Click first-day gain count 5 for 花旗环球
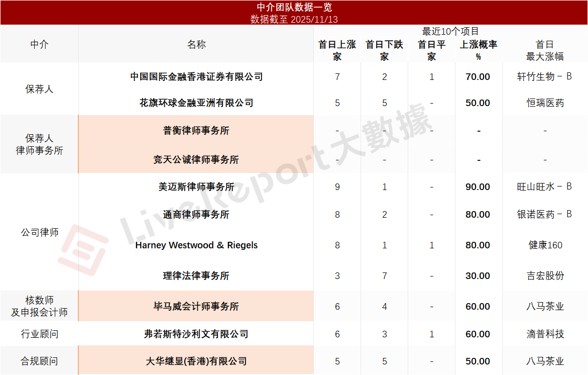The width and height of the screenshot is (588, 375). click(x=337, y=103)
